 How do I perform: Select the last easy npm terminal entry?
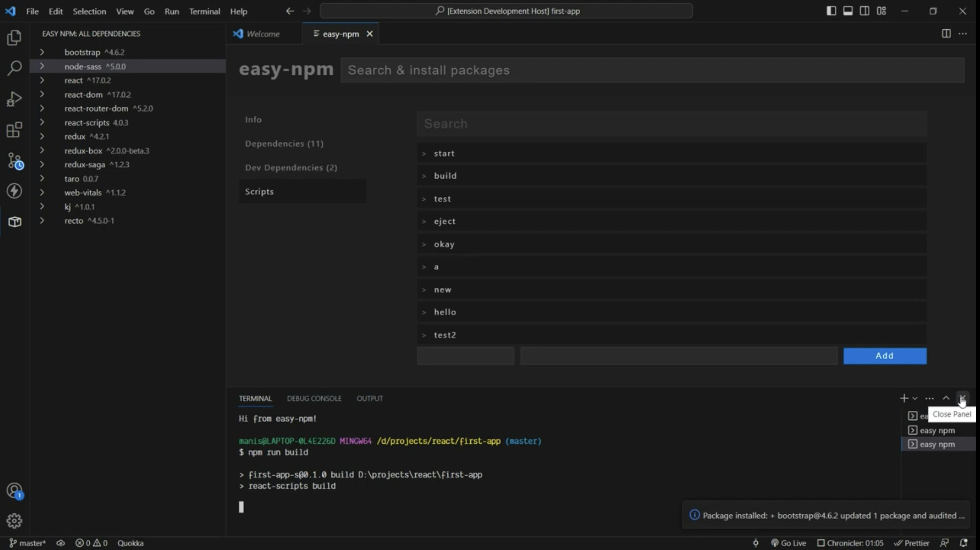point(938,444)
